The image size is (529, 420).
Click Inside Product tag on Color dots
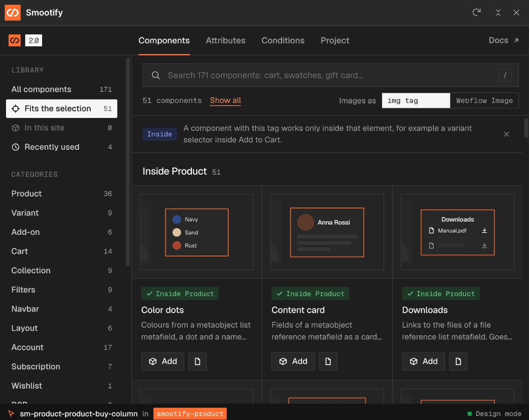tap(180, 294)
